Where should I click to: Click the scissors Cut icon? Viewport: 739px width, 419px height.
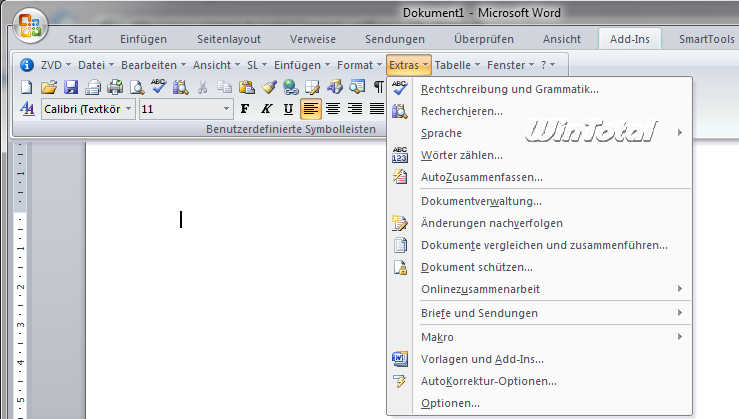(x=202, y=87)
